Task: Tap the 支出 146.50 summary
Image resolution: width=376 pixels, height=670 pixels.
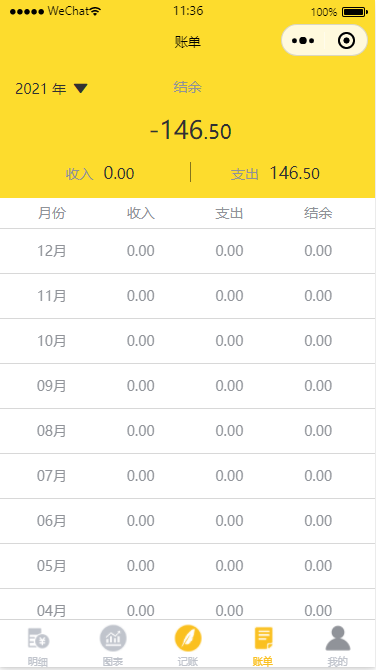Action: [x=275, y=173]
